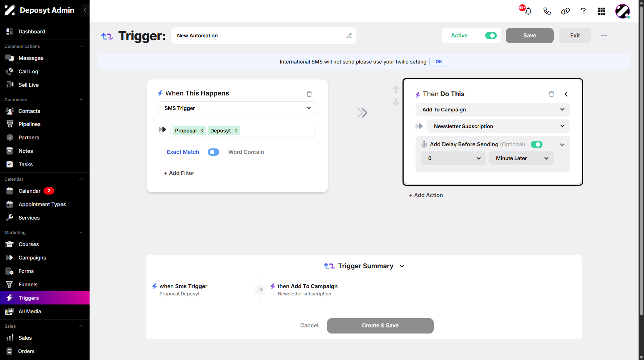Remove the Proposal keyword tag
644x360 pixels.
(x=202, y=131)
